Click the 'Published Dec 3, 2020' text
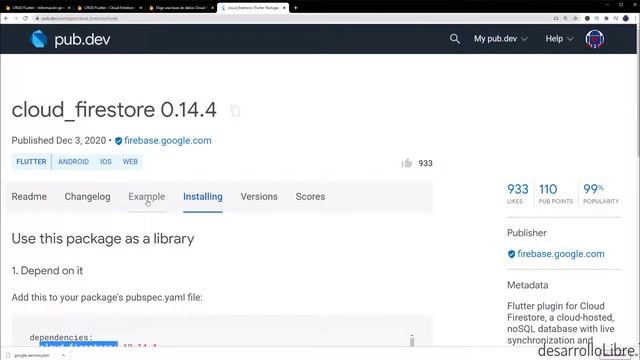 tap(59, 141)
